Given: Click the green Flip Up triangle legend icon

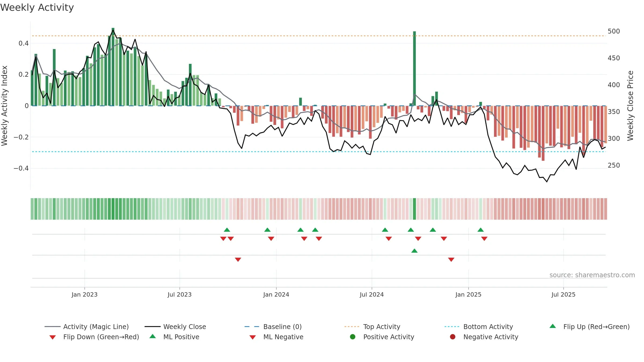Looking at the screenshot, I should point(553,326).
